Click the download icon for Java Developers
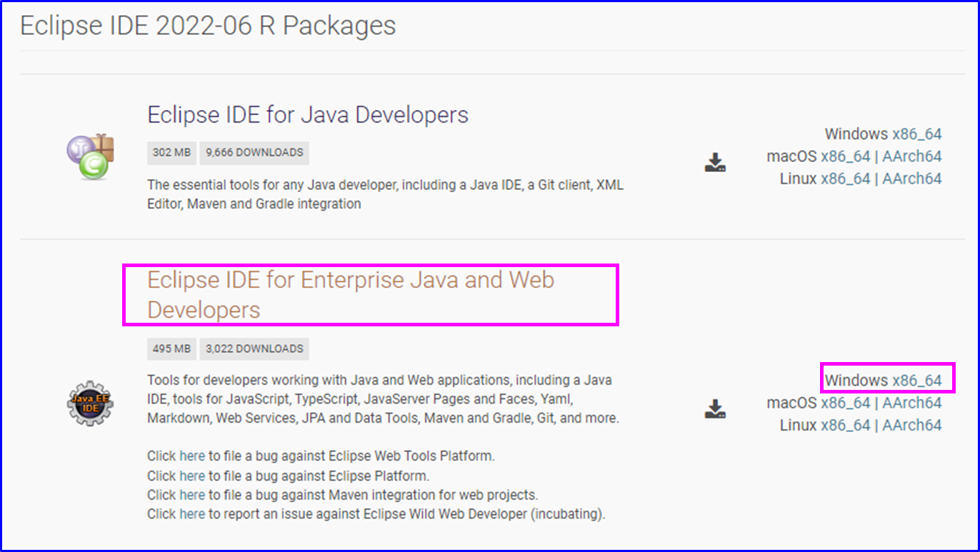 [x=715, y=162]
